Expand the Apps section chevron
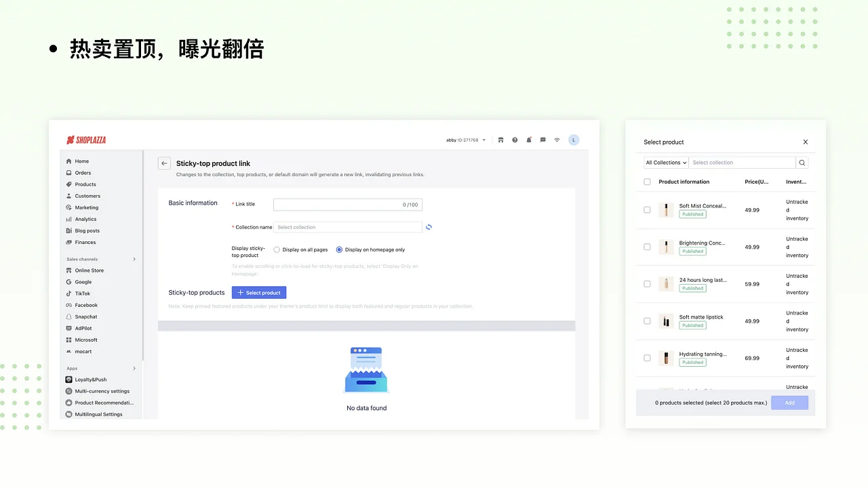868x488 pixels. click(134, 368)
